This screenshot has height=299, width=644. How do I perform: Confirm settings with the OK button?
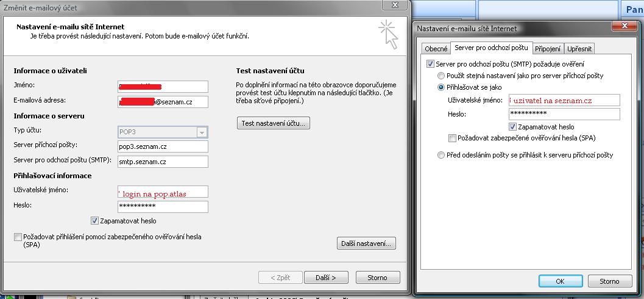(x=560, y=281)
